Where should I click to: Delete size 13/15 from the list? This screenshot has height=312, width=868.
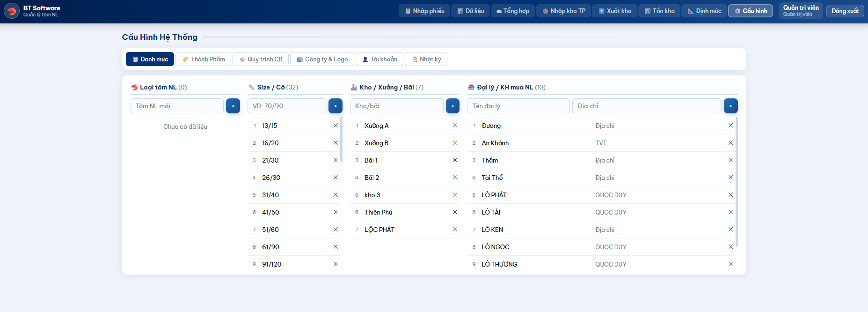pyautogui.click(x=336, y=126)
